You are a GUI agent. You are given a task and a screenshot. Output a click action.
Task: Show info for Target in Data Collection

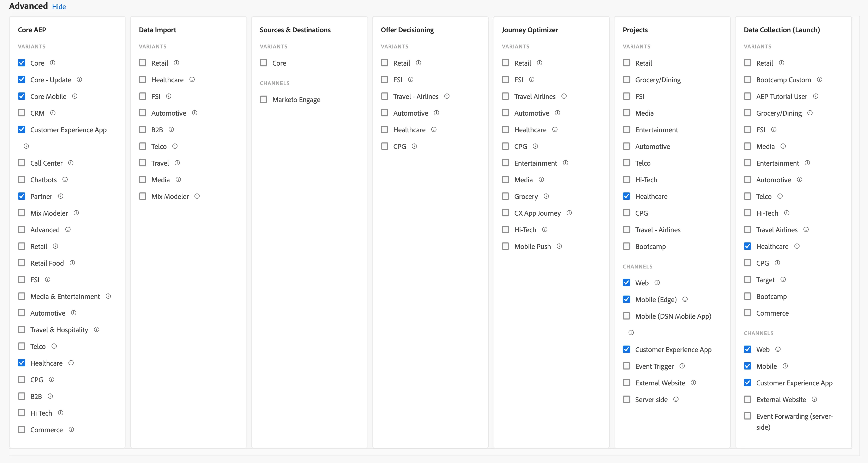(783, 279)
